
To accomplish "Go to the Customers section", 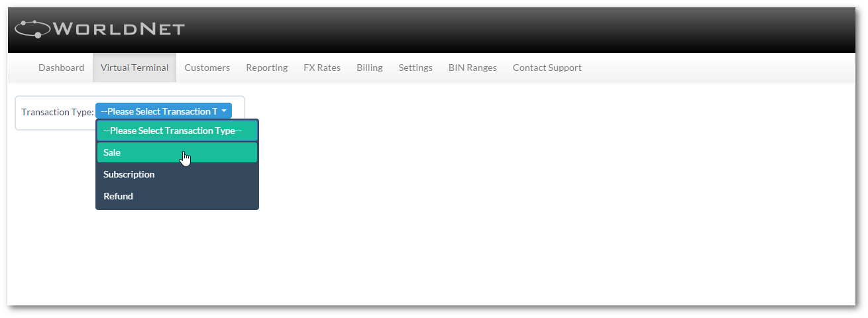I will pyautogui.click(x=207, y=68).
